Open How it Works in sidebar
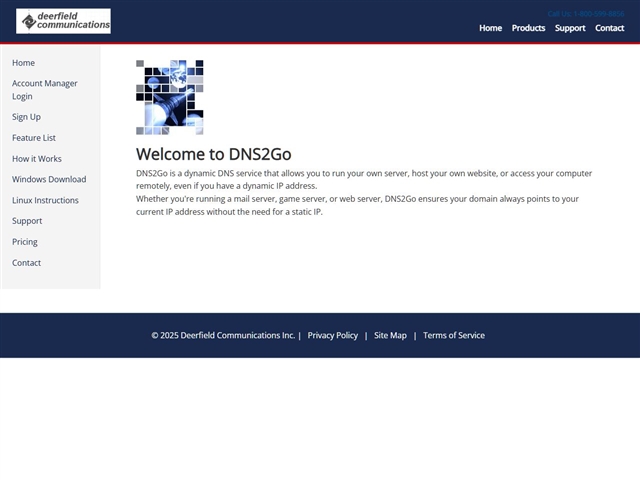The image size is (640, 480). tap(37, 159)
